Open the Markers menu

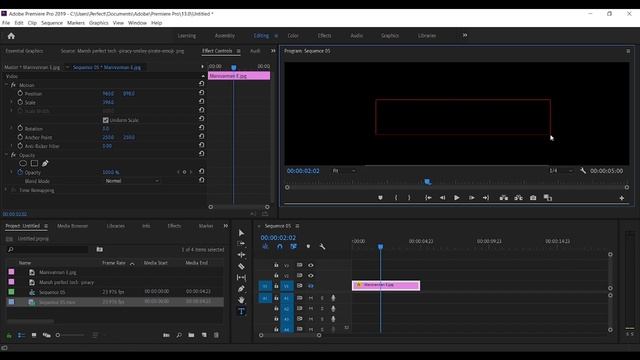[x=76, y=23]
